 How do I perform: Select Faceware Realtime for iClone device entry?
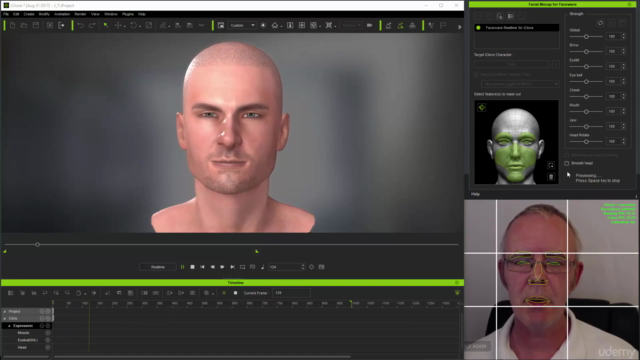[516, 28]
